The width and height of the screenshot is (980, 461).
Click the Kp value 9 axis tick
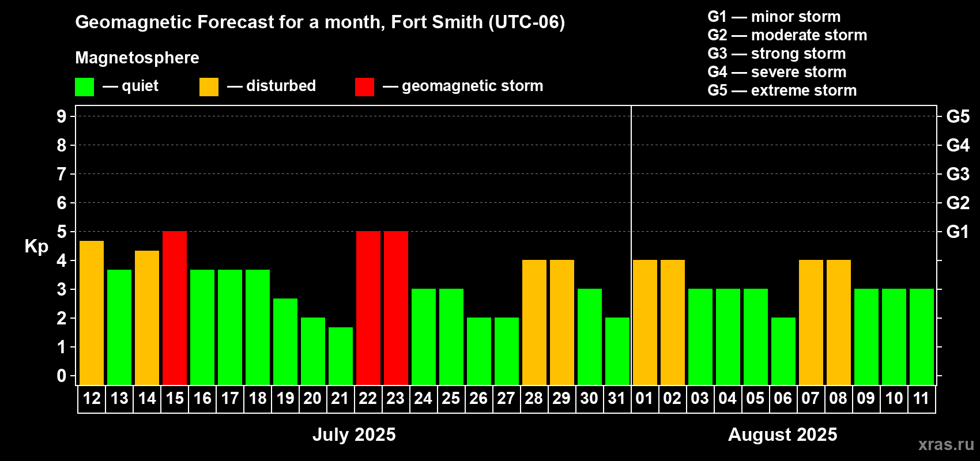pyautogui.click(x=62, y=116)
